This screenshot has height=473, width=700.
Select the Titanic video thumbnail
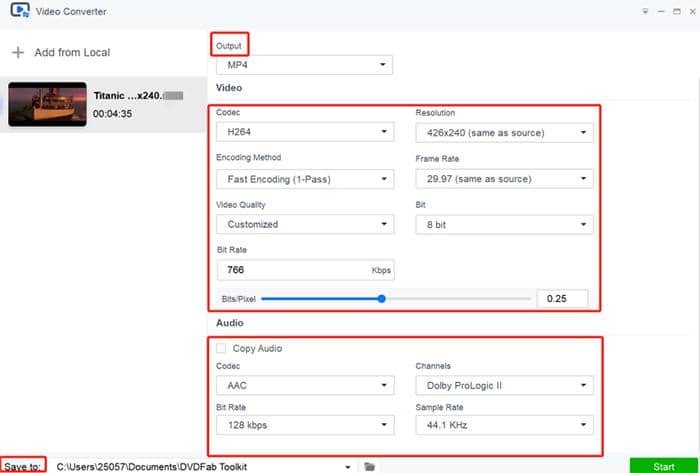46,104
